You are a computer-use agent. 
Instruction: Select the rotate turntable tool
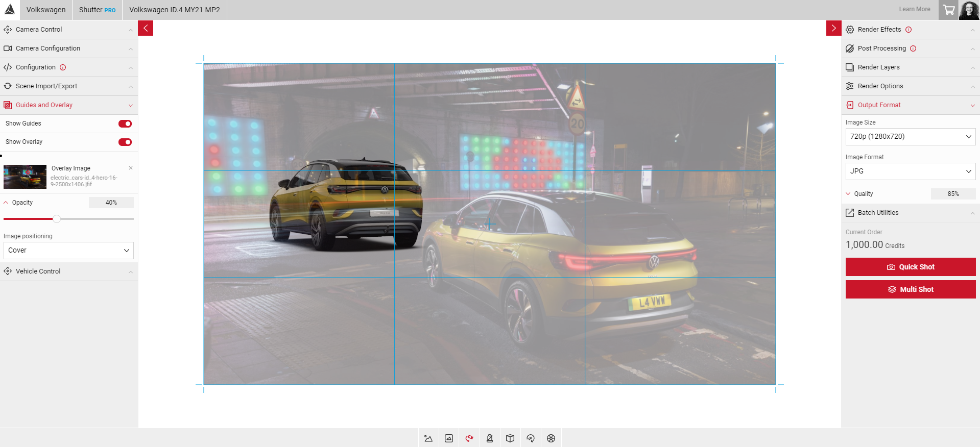coord(531,438)
